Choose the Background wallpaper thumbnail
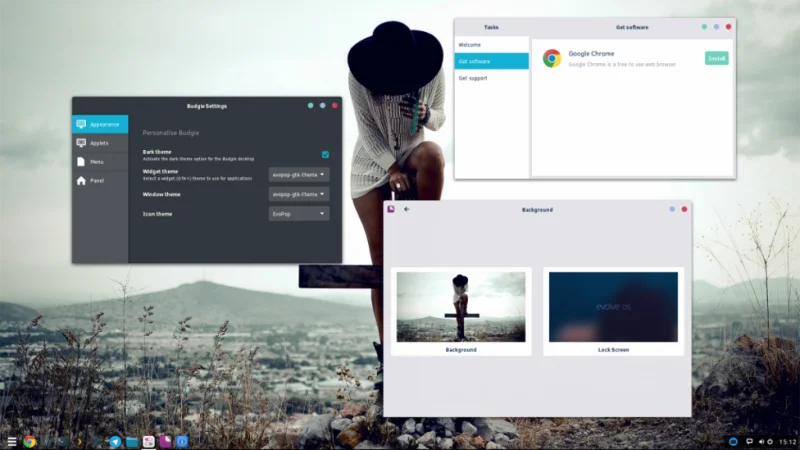This screenshot has width=800, height=450. click(461, 307)
